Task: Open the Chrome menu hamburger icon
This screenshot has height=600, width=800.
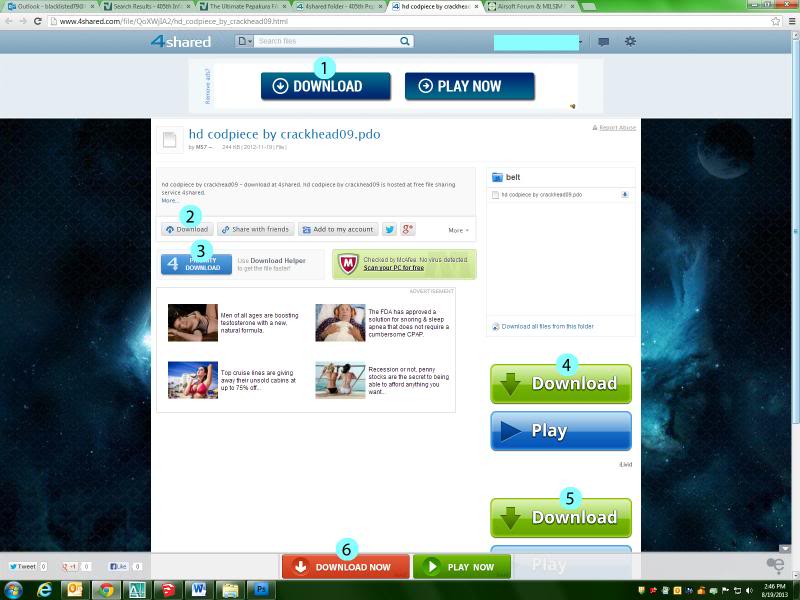Action: coord(792,21)
